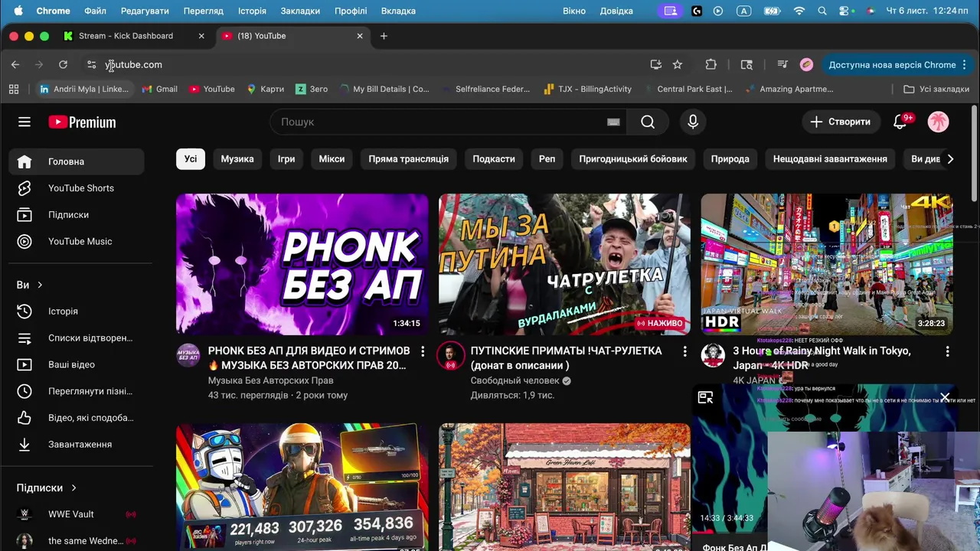The width and height of the screenshot is (980, 551).
Task: Select the Пряма трансляція filter chip
Action: click(x=409, y=159)
